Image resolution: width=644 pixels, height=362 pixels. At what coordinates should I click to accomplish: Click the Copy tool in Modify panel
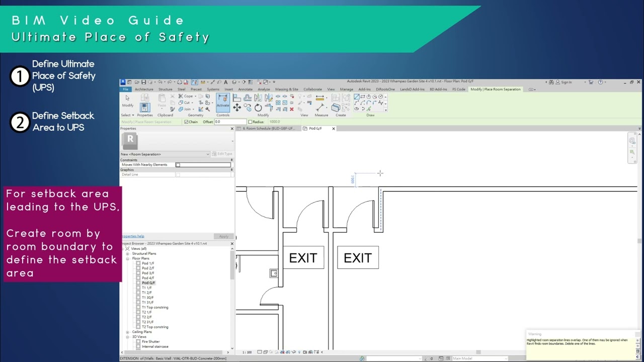pos(248,108)
